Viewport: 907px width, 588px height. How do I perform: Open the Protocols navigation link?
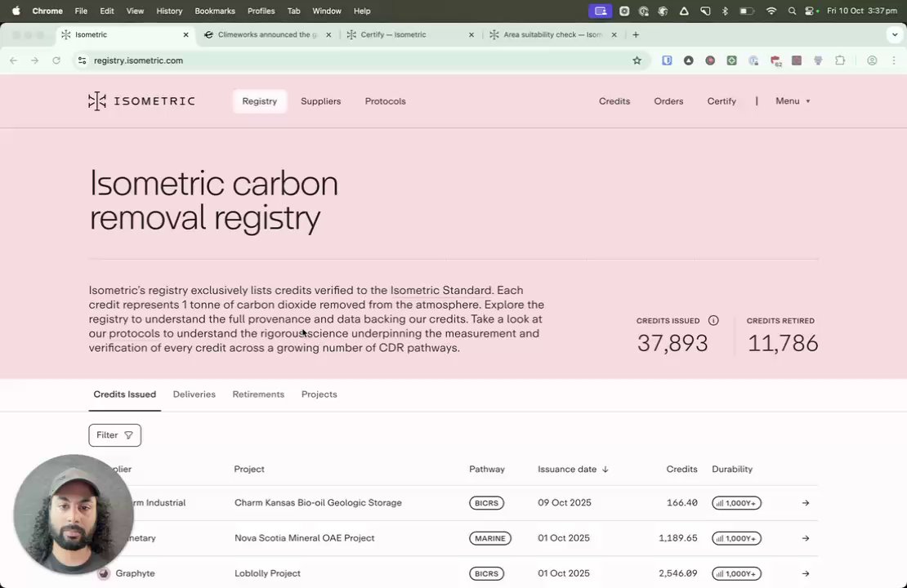click(x=385, y=101)
